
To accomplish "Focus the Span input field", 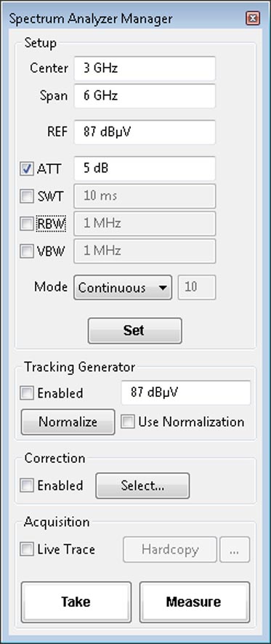I will click(x=145, y=96).
